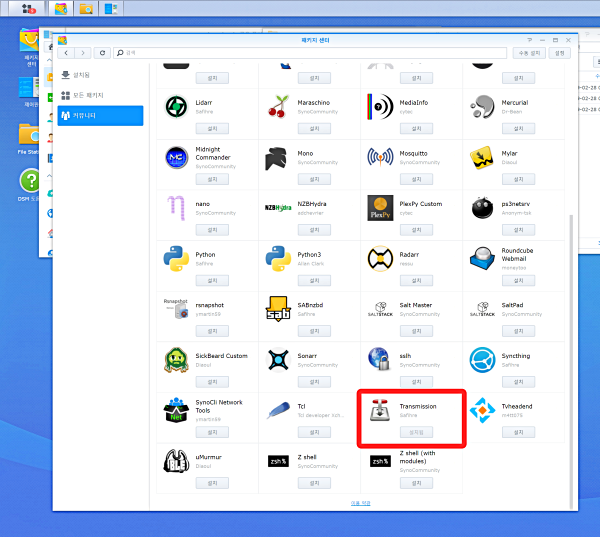Open the Transmission package icon
This screenshot has width=600, height=537.
pyautogui.click(x=380, y=410)
